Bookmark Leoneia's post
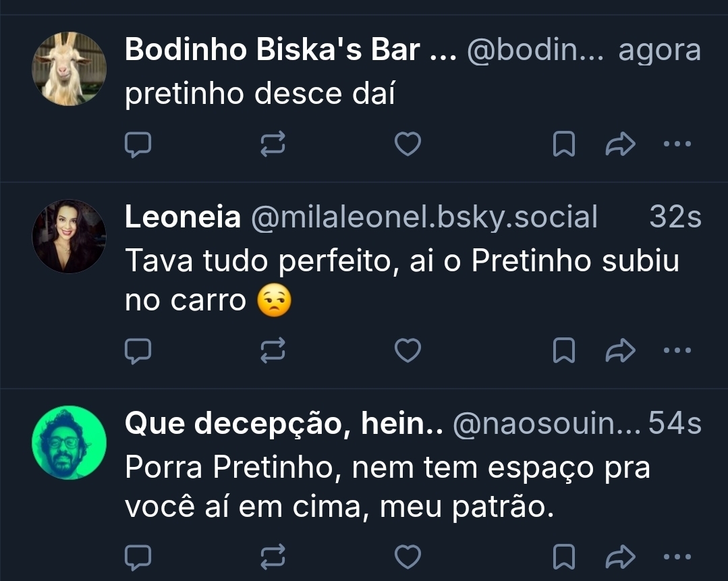728x581 pixels. pos(563,350)
